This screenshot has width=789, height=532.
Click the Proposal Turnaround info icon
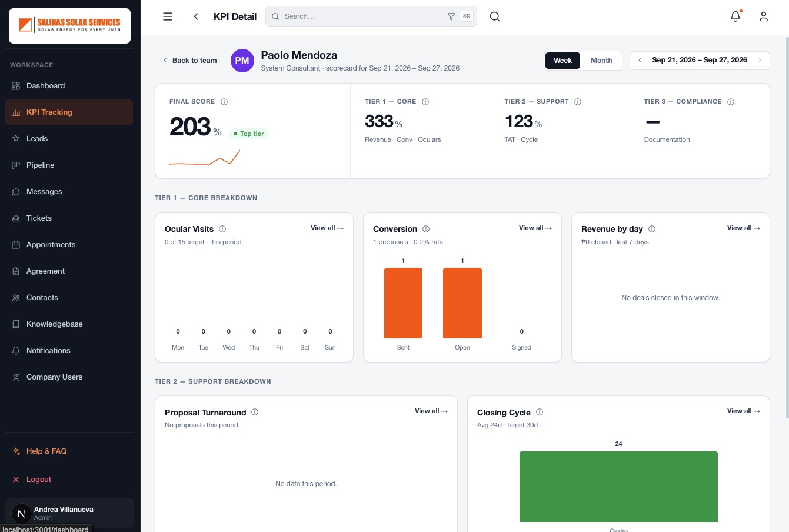click(x=255, y=412)
